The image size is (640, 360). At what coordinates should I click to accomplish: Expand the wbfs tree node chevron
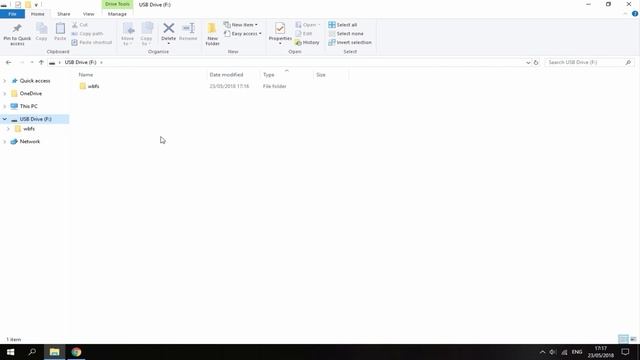tap(8, 129)
